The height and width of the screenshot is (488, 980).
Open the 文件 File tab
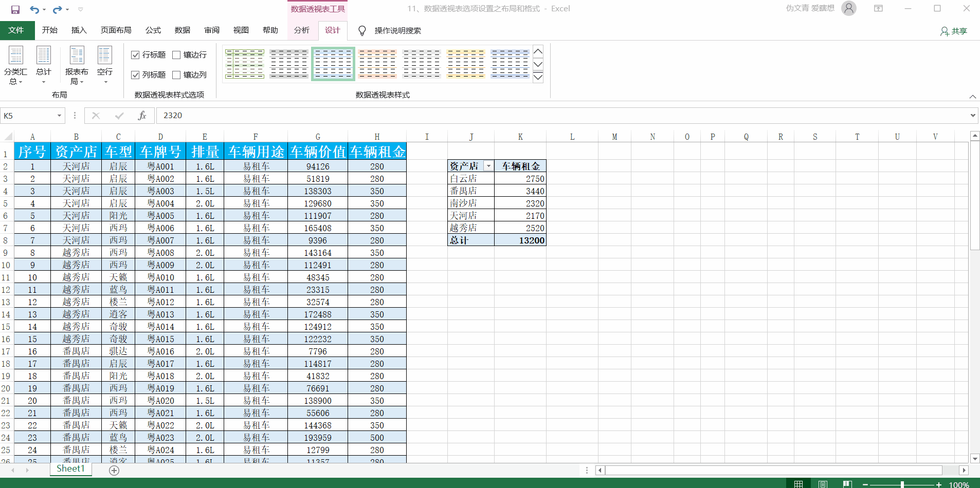point(16,30)
